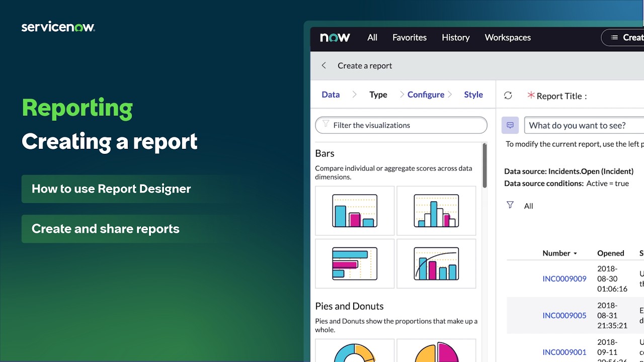This screenshot has width=644, height=362.
Task: Select the horizontal bar chart visualization
Action: point(355,263)
